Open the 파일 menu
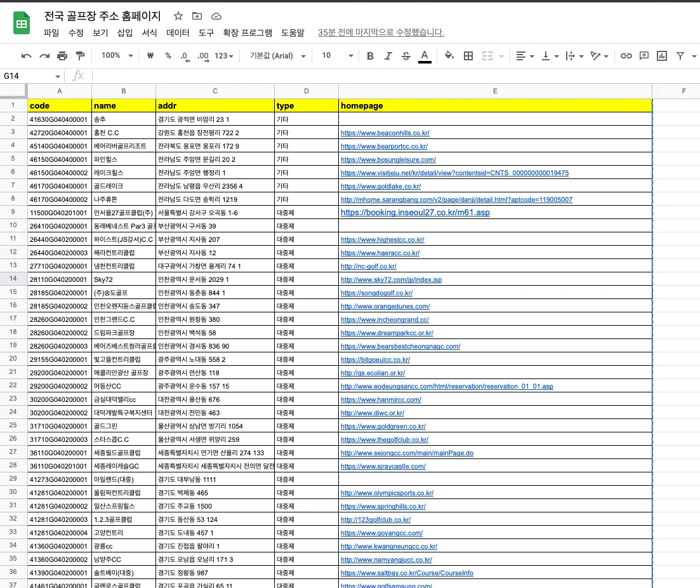Image resolution: width=700 pixels, height=588 pixels. click(x=51, y=32)
